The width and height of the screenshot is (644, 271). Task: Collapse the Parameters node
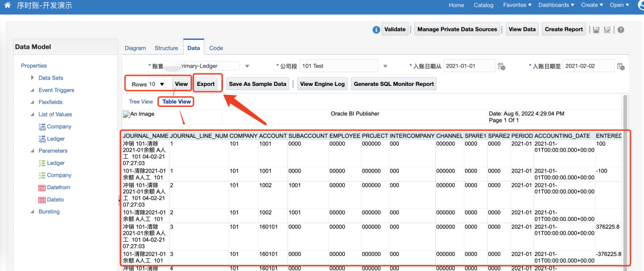click(x=32, y=151)
